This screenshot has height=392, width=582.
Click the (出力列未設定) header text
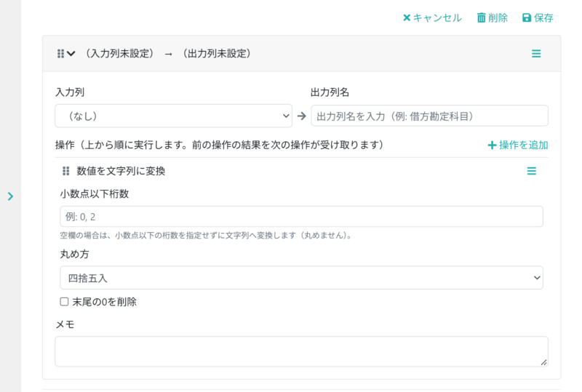(217, 54)
